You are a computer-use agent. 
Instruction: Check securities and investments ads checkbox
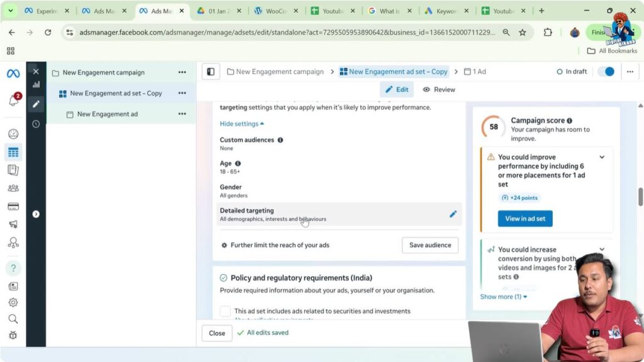click(226, 310)
